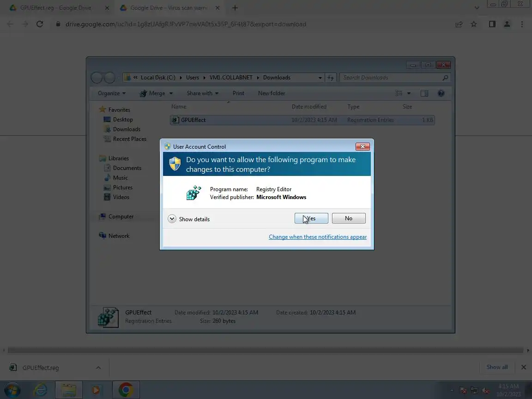
Task: Click volume icon in system tray
Action: point(485,390)
